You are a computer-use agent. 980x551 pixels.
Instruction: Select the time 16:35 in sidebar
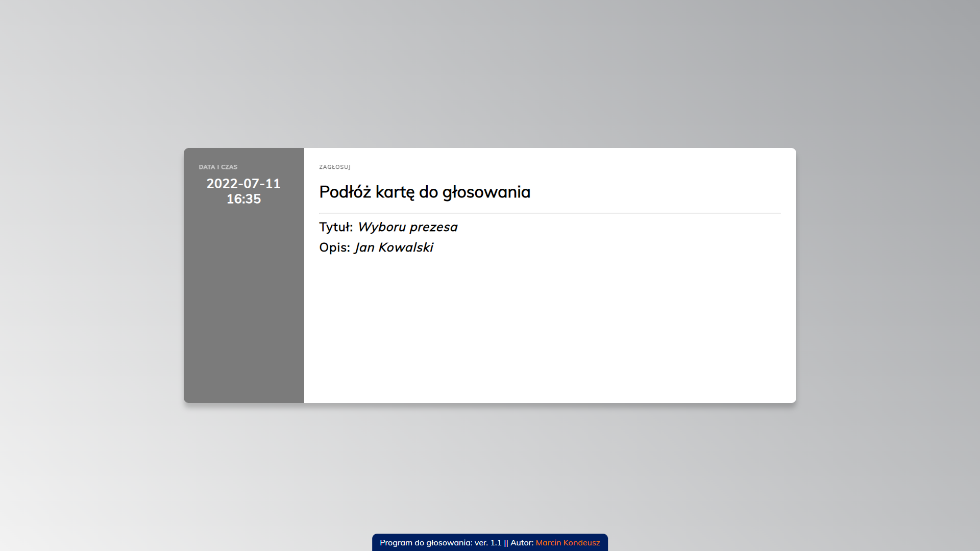tap(243, 199)
